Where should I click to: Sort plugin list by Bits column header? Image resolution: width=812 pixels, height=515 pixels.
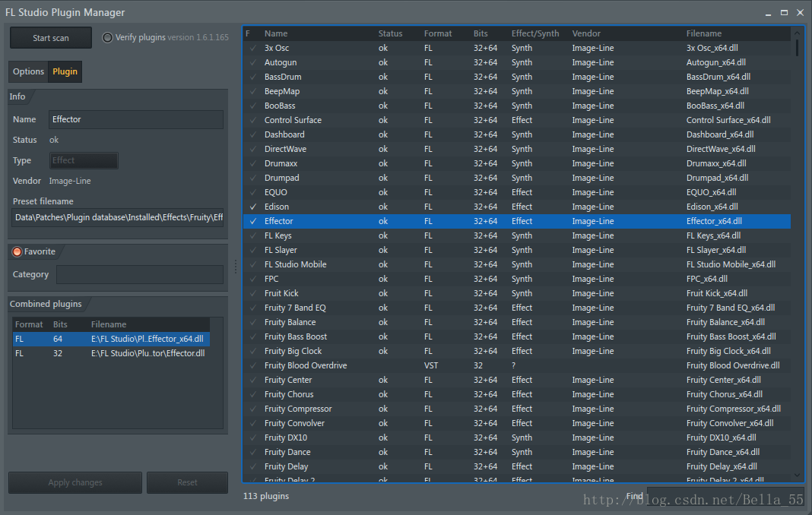(481, 33)
